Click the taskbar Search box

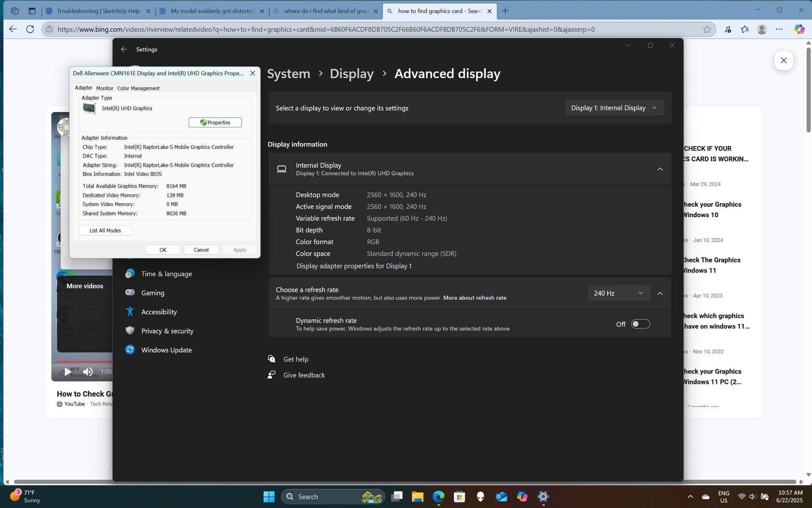tap(333, 497)
